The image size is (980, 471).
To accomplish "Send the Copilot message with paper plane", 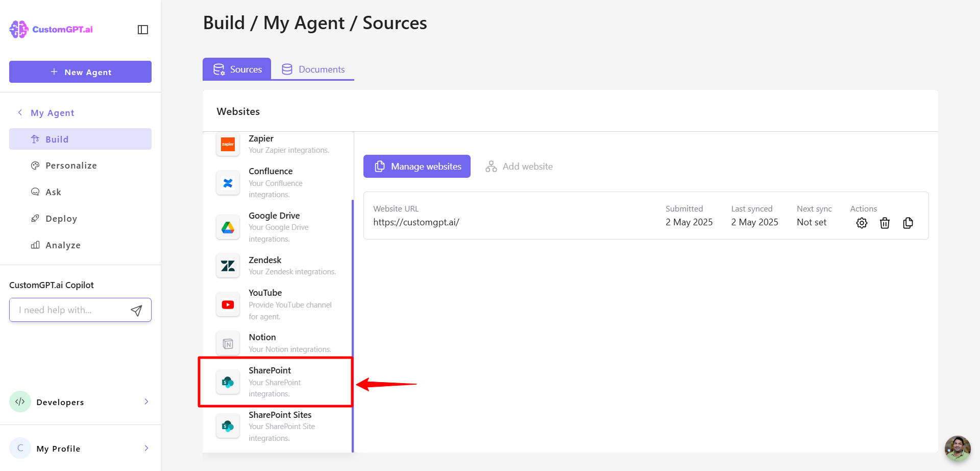I will pyautogui.click(x=136, y=311).
